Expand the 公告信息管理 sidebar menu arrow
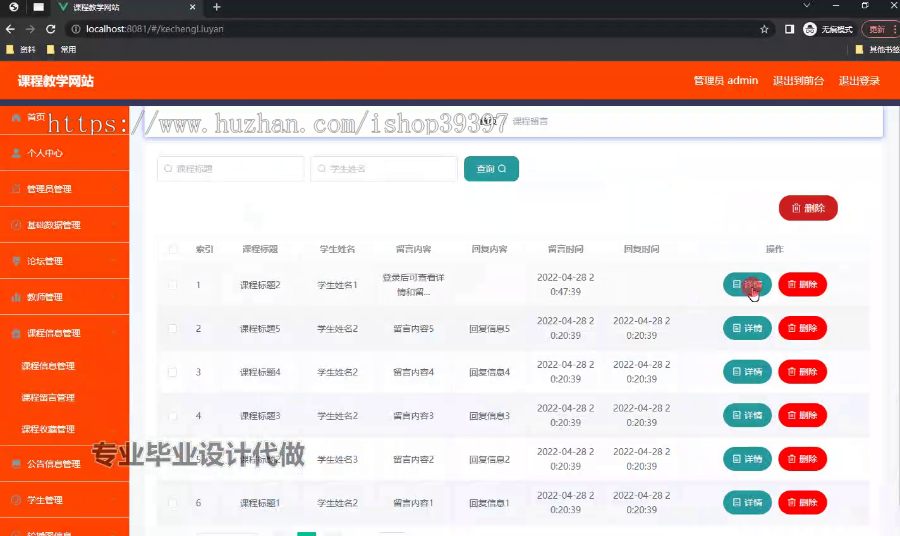Screen dimensions: 900x536 click(x=113, y=464)
